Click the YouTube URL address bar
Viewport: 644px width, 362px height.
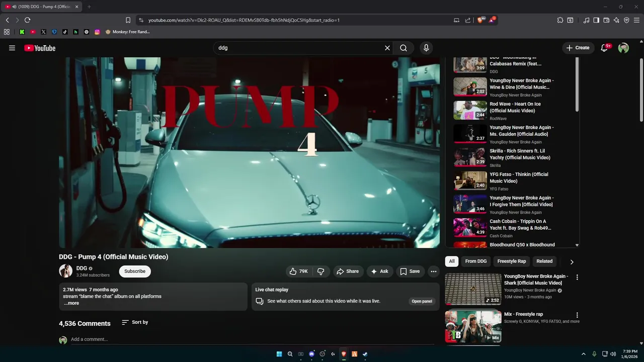coord(297,20)
